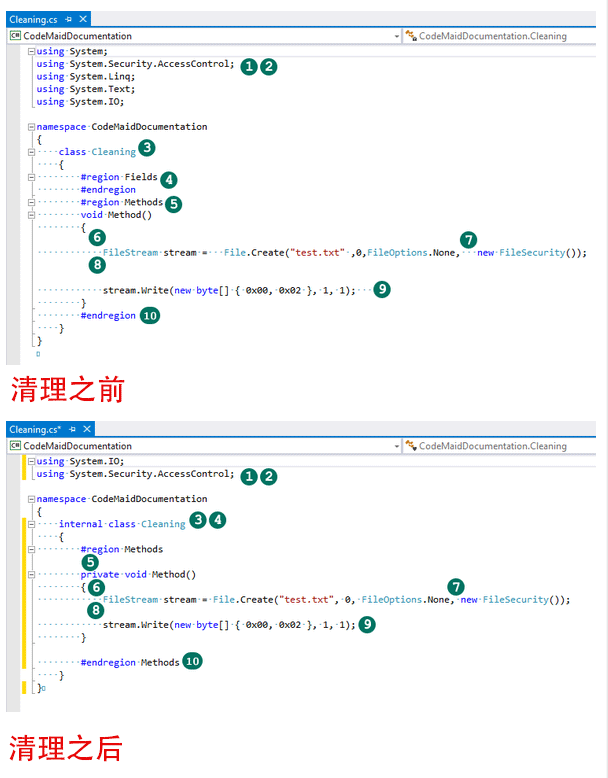Image resolution: width=608 pixels, height=778 pixels.
Task: Click using System.Security.AccessControl; in Cleaning.cs* editor
Action: click(x=135, y=474)
